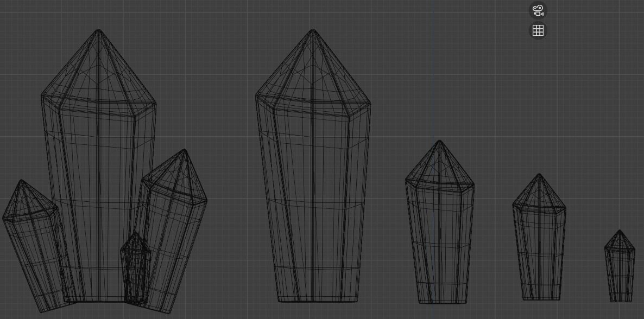Select the smallest crystal wireframe
Image resolution: width=644 pixels, height=319 pixels.
click(620, 266)
